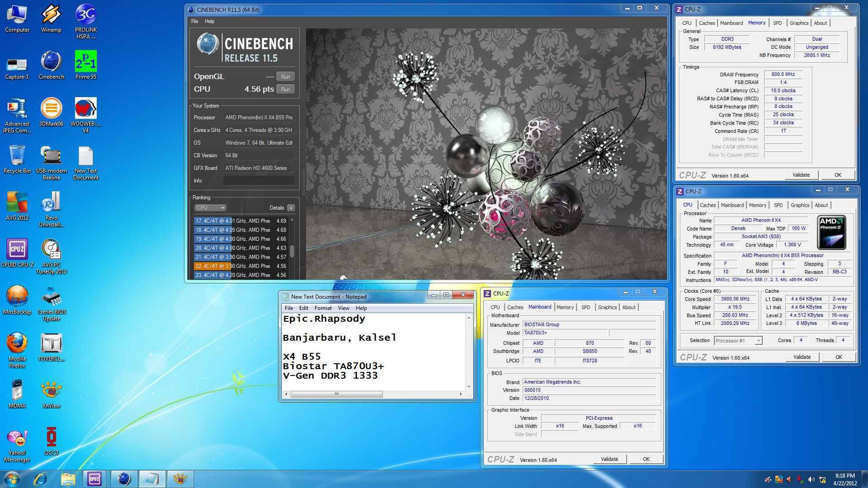The width and height of the screenshot is (868, 488).
Task: Run the OpenGL benchmark
Action: (x=285, y=76)
